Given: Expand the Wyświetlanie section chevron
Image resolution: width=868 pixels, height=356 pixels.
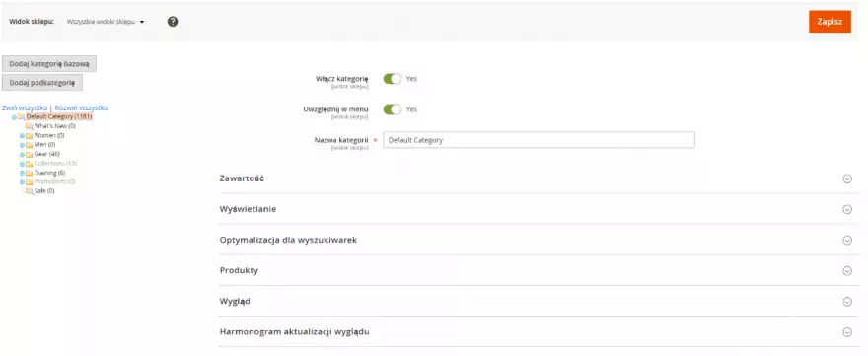Looking at the screenshot, I should click(x=847, y=210).
